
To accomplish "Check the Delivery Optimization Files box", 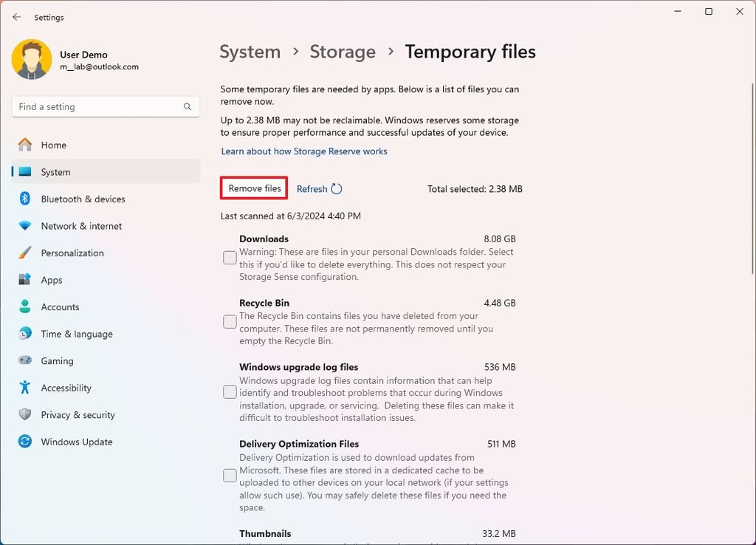I will click(229, 476).
